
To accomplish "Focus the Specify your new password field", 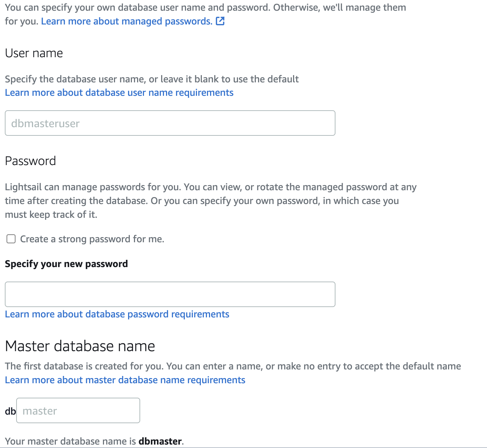I will click(x=170, y=294).
